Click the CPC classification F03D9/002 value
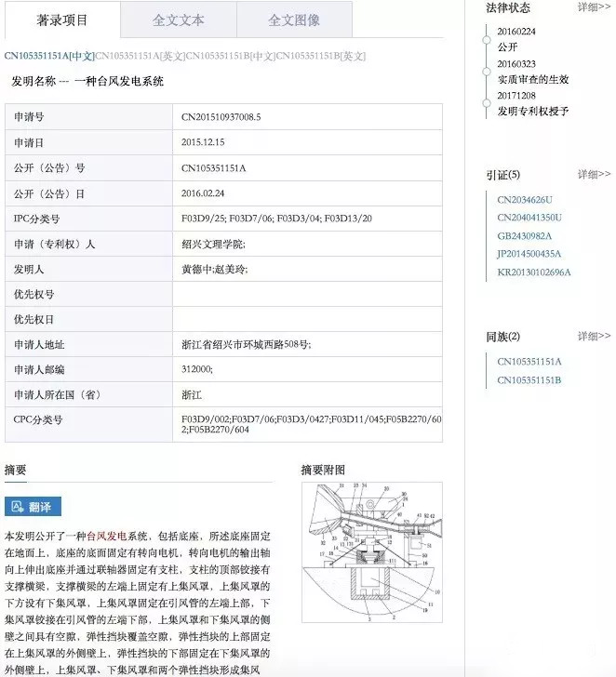This screenshot has width=616, height=677. pos(206,419)
